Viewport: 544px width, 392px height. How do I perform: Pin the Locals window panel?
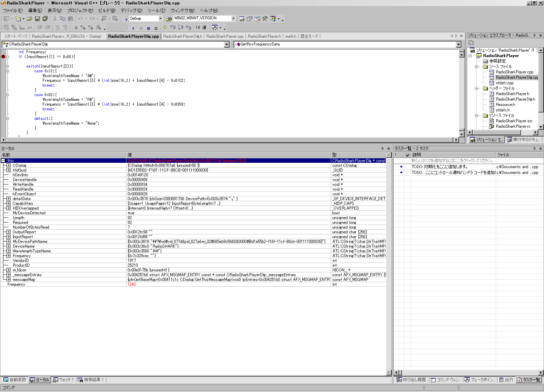pyautogui.click(x=382, y=148)
